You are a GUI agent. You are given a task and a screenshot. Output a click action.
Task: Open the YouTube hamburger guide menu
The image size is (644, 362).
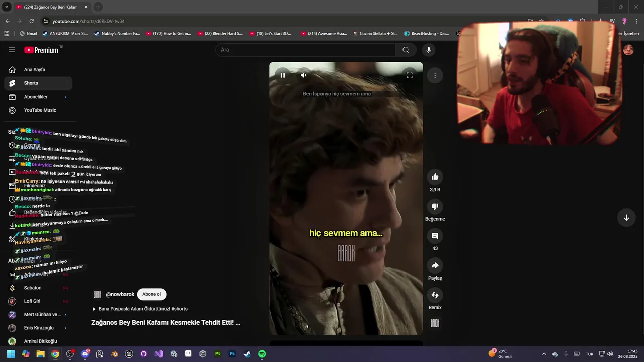click(x=12, y=50)
